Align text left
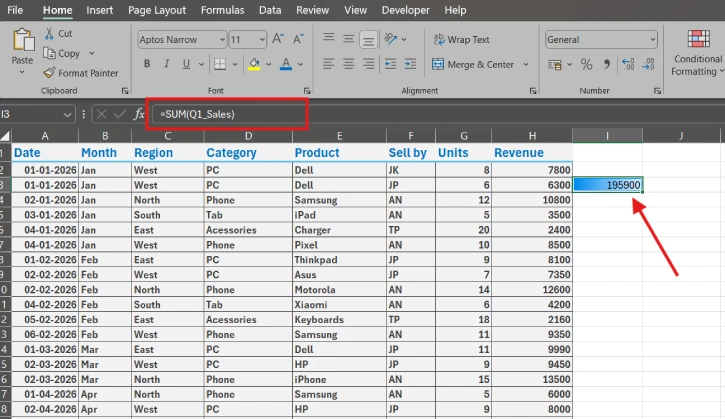The image size is (725, 419). (329, 64)
